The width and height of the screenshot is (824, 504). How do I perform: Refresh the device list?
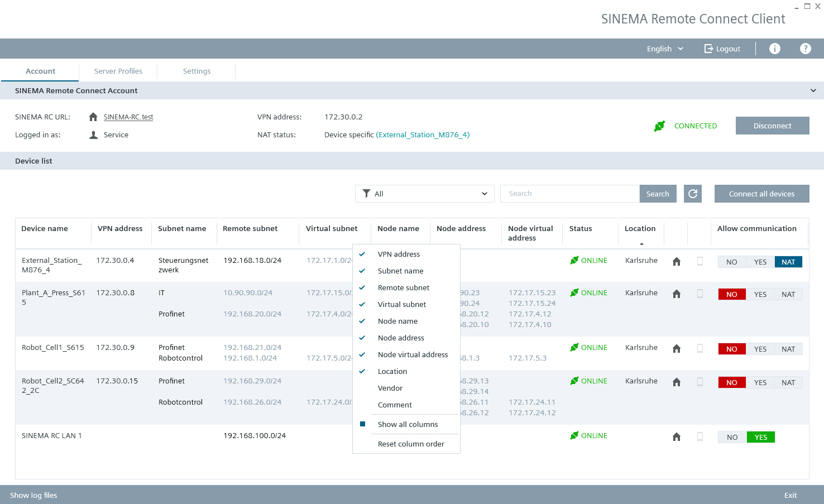click(x=693, y=194)
